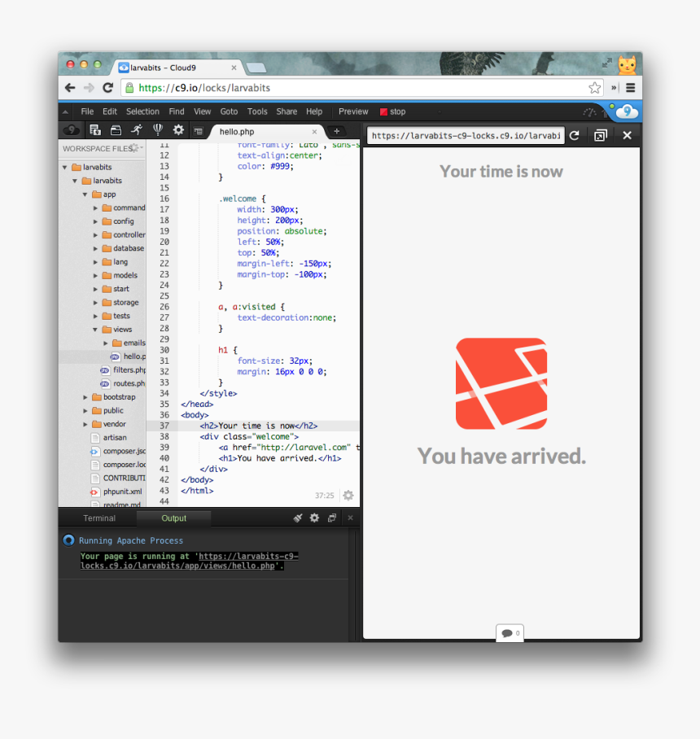Screen dimensions: 700x739
Task: Pop out the preview into a new window
Action: [x=600, y=136]
